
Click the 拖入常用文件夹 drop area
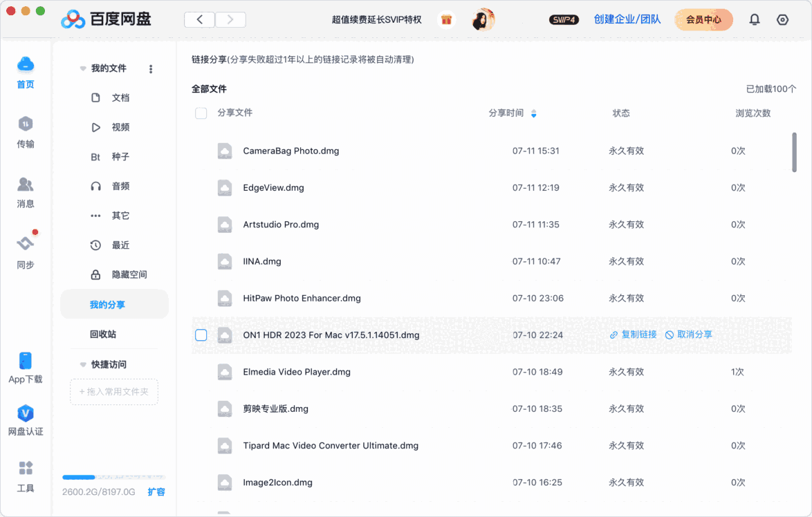(x=114, y=392)
